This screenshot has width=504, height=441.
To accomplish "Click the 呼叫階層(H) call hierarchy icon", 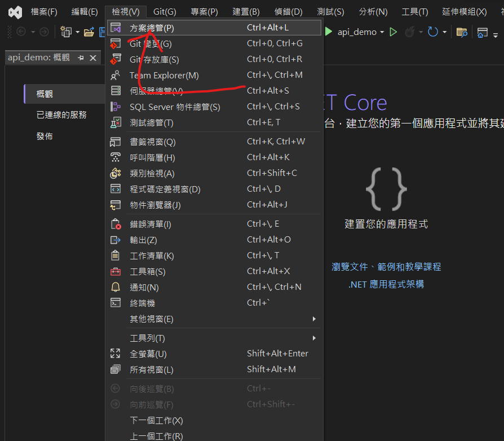I will (116, 157).
